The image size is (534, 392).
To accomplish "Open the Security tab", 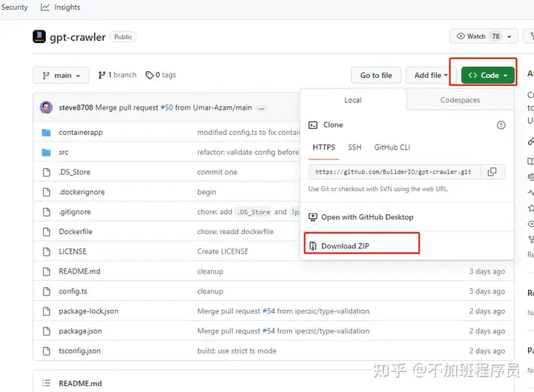I will point(14,7).
